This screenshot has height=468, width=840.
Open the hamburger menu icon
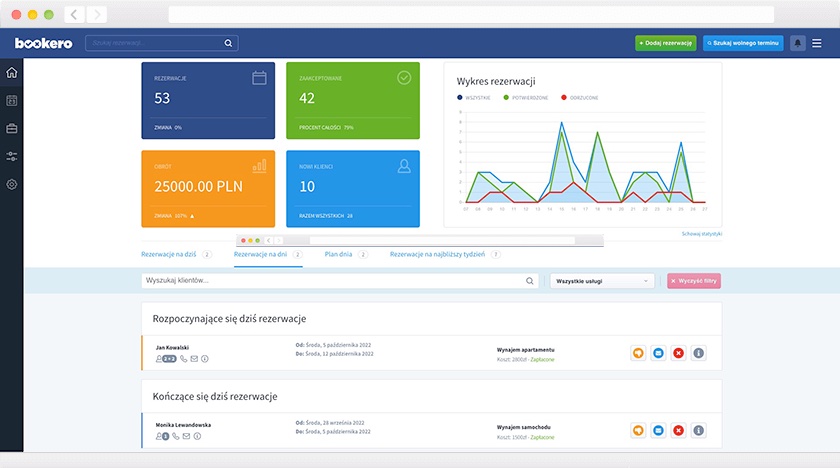(x=817, y=43)
